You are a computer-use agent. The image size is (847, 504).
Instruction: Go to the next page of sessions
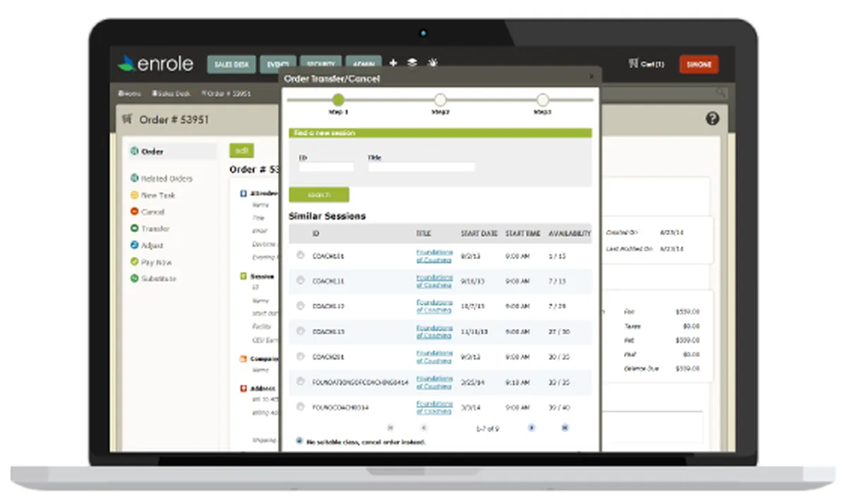coord(531,428)
